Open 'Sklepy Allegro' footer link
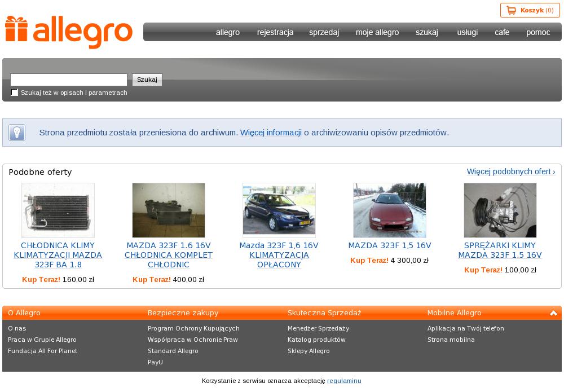The image size is (564, 392). (x=309, y=351)
